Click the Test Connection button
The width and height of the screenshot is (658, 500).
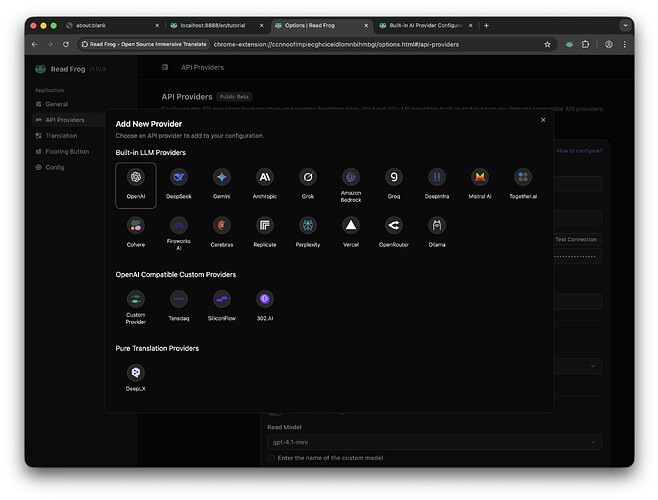[x=576, y=239]
